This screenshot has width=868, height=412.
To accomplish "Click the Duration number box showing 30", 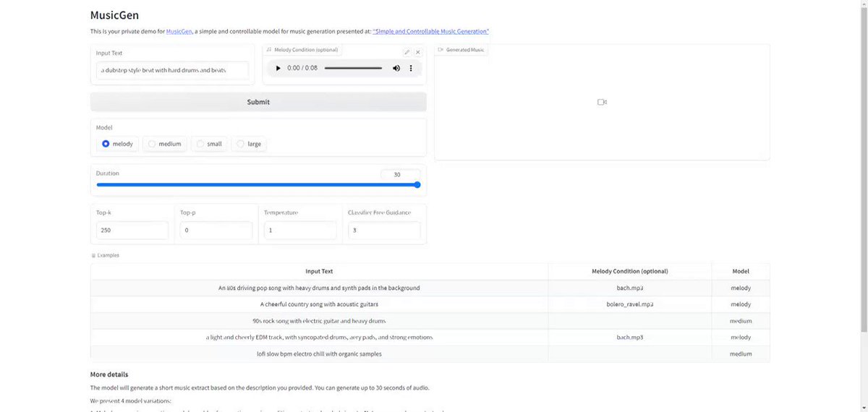I will 400,174.
